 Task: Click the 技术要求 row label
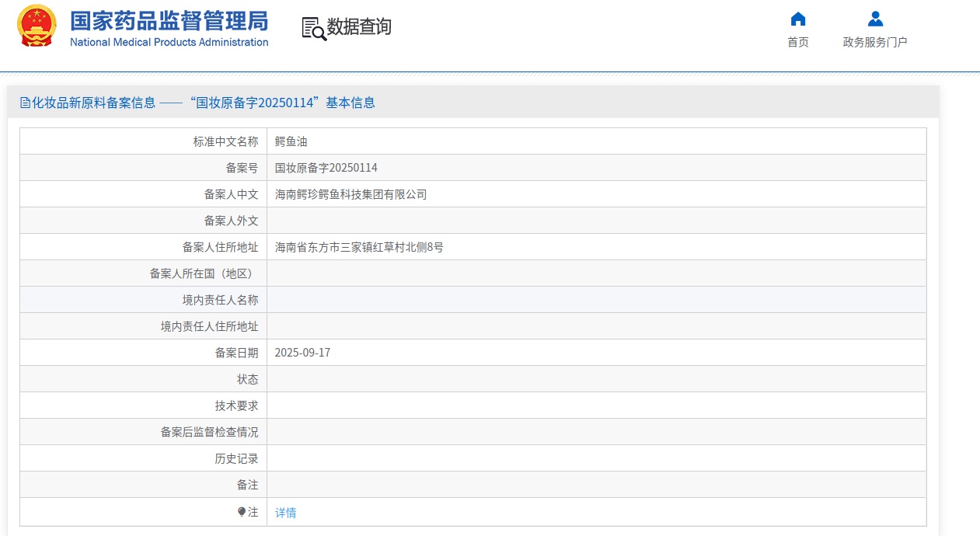pos(236,405)
